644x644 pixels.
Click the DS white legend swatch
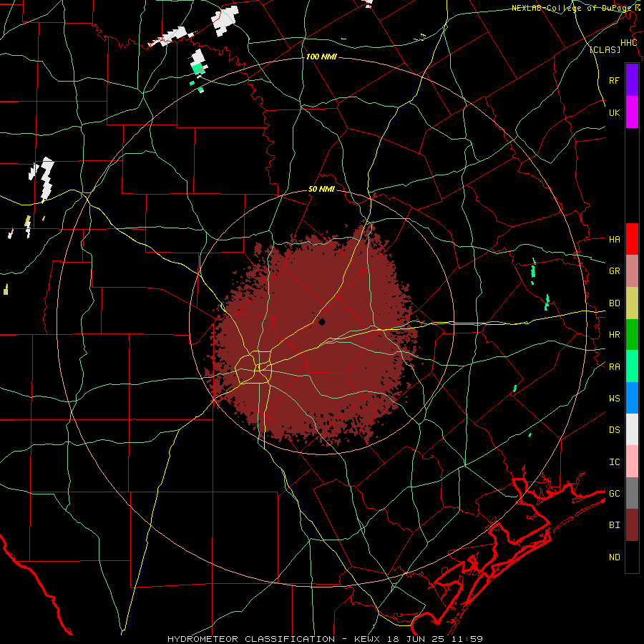coord(632,429)
